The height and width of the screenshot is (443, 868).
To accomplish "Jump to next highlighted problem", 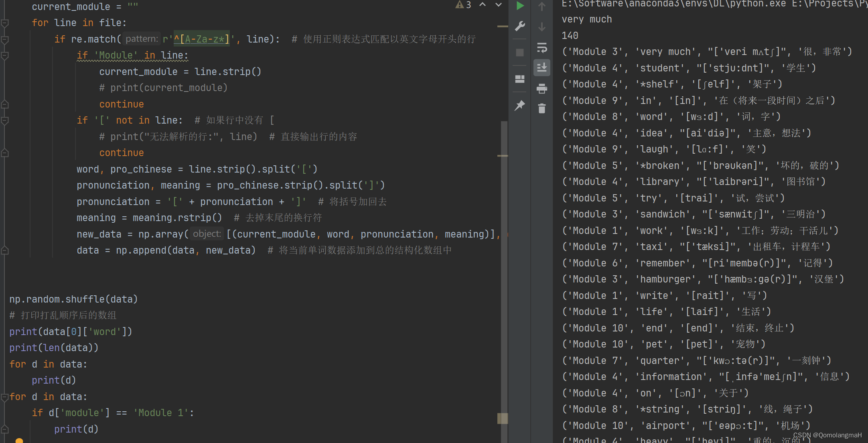I will pyautogui.click(x=499, y=5).
